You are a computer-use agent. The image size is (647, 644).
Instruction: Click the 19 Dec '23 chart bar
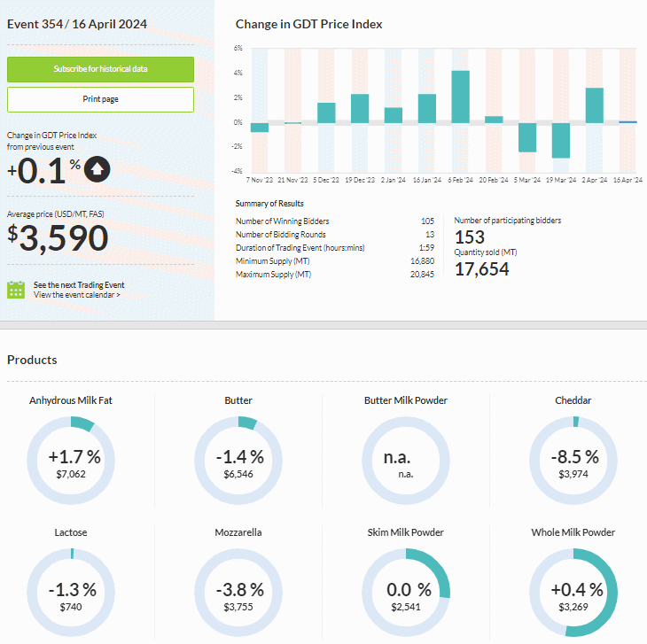[x=360, y=108]
